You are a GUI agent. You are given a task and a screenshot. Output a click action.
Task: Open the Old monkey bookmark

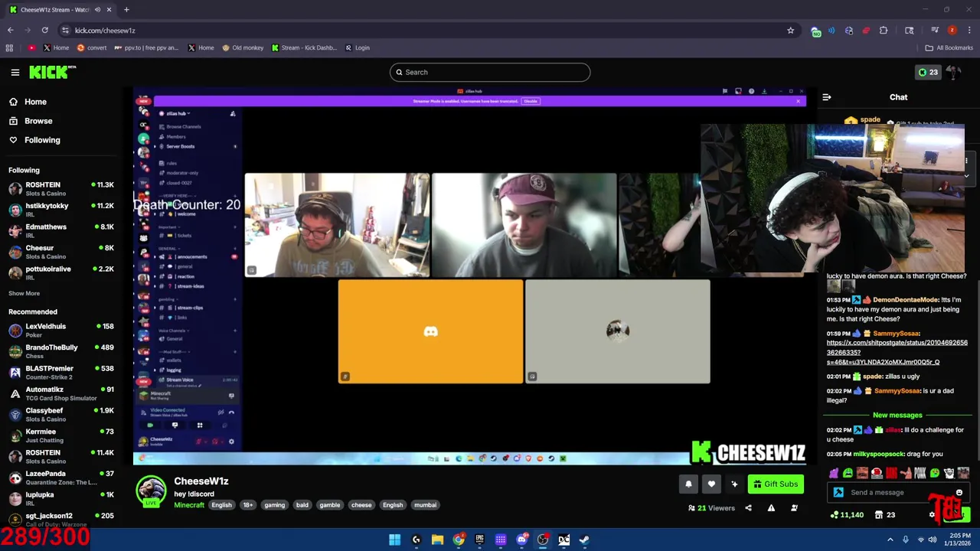pyautogui.click(x=243, y=47)
